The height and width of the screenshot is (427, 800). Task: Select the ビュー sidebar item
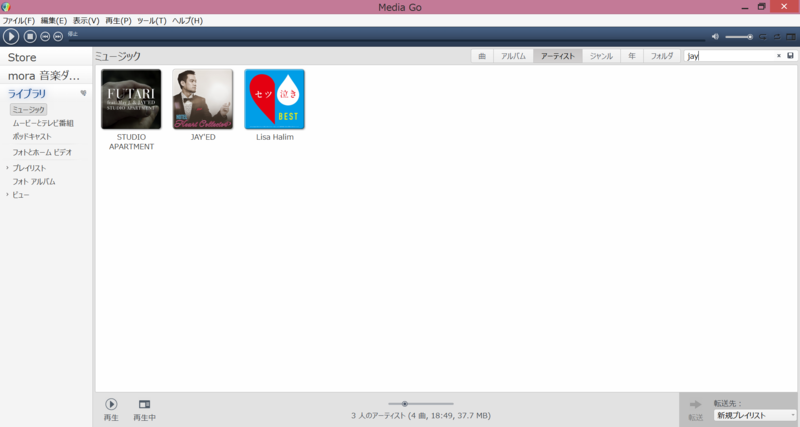click(21, 195)
